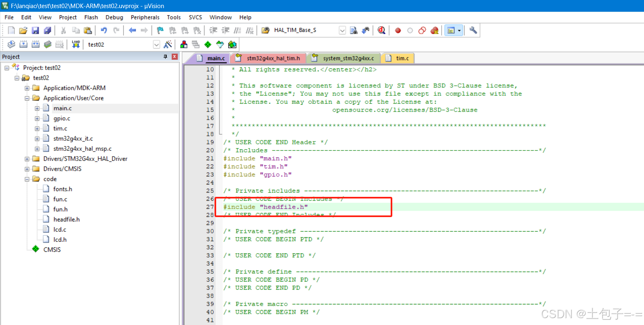Open the Flash menu
Screen dimensions: 644x325
coord(91,17)
